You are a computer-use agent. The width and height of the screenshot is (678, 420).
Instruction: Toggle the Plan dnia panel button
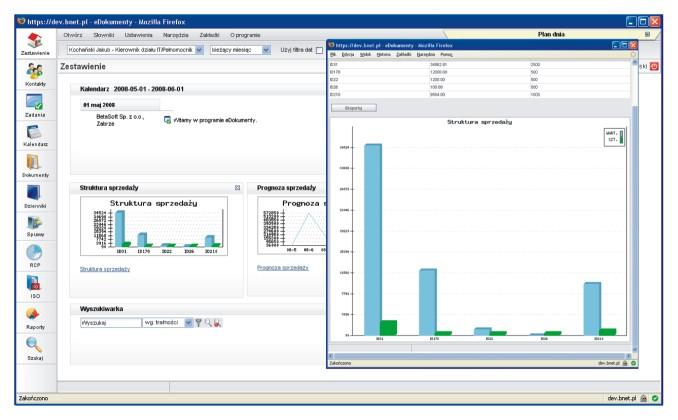tap(647, 34)
